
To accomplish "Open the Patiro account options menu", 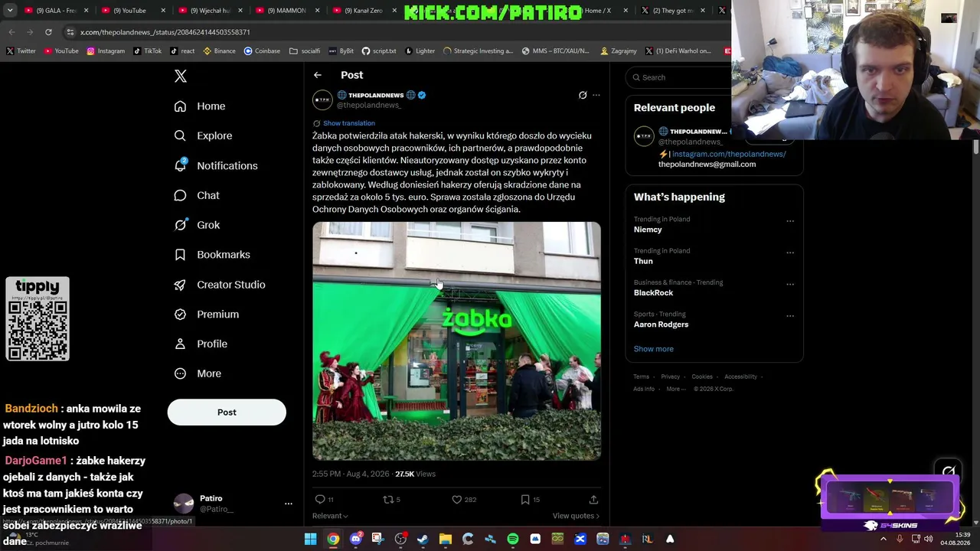I will click(289, 504).
